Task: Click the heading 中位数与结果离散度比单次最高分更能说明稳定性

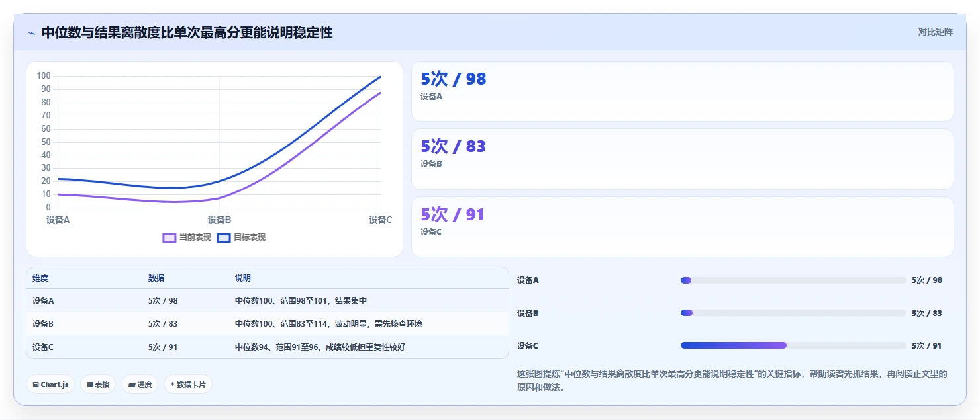Action: coord(187,32)
